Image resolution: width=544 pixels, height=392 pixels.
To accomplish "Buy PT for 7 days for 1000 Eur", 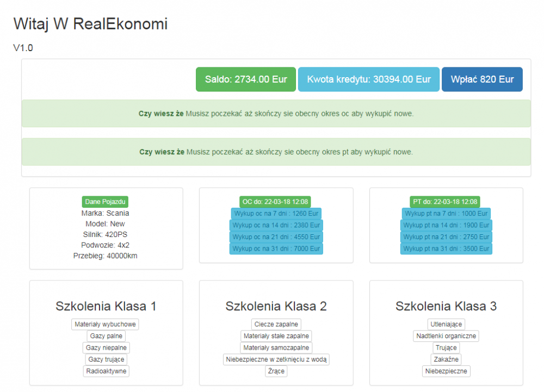I will coord(446,214).
